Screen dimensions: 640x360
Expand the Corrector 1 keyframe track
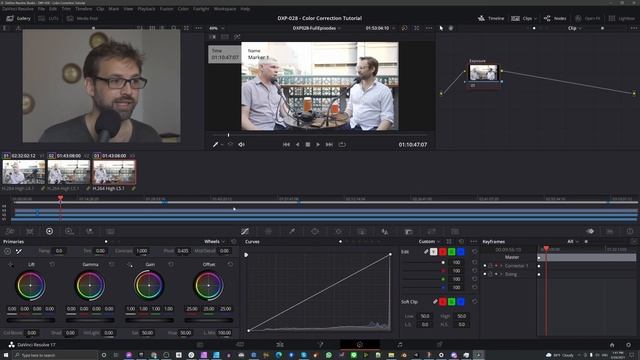pos(501,266)
